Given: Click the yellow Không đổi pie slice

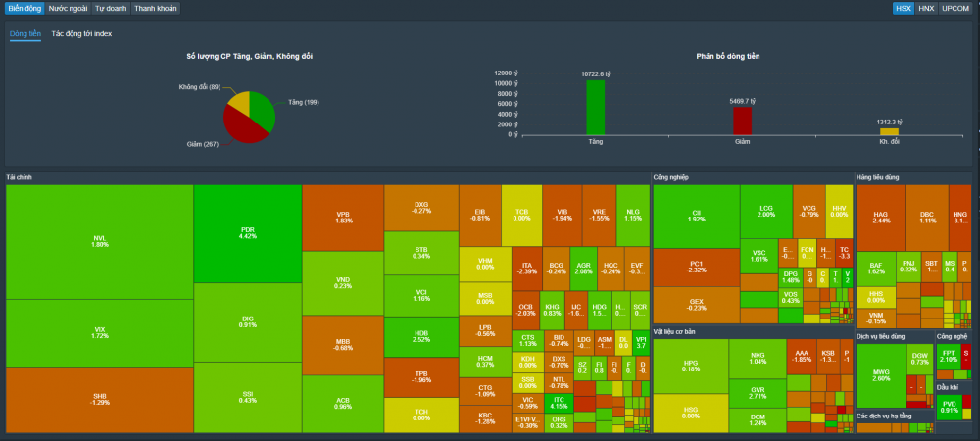Looking at the screenshot, I should (239, 103).
